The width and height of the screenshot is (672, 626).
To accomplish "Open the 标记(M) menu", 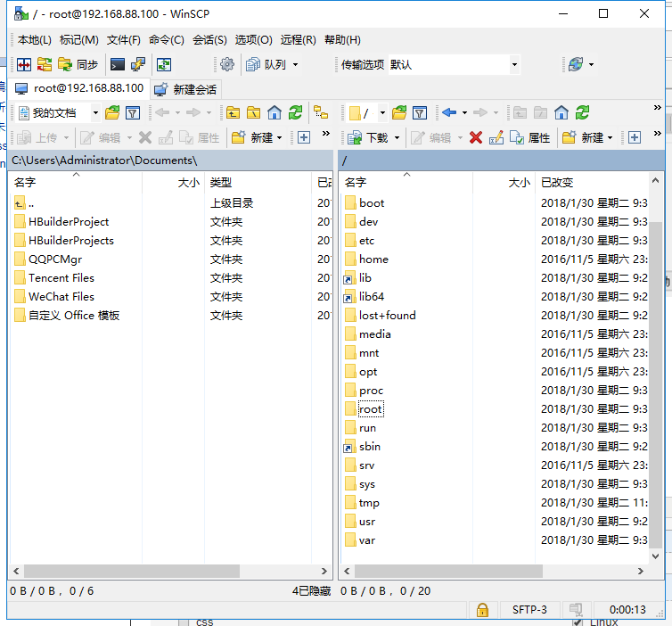I will tap(79, 40).
